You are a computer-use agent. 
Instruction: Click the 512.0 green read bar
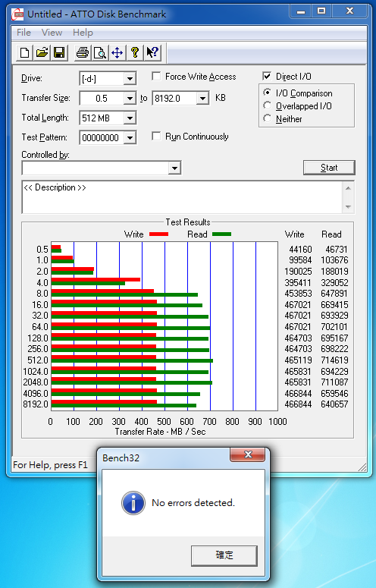(x=132, y=361)
